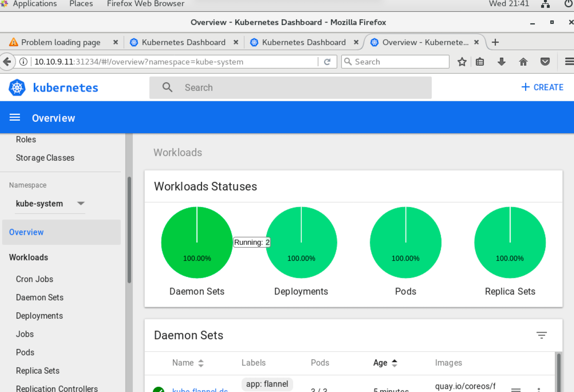The height and width of the screenshot is (392, 574).
Task: Click the plus icon beside CREATE
Action: click(525, 87)
